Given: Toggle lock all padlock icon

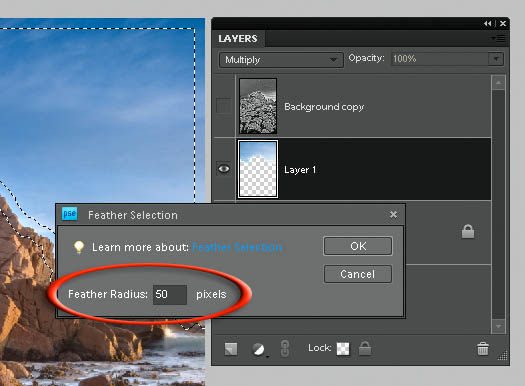Looking at the screenshot, I should (x=365, y=348).
